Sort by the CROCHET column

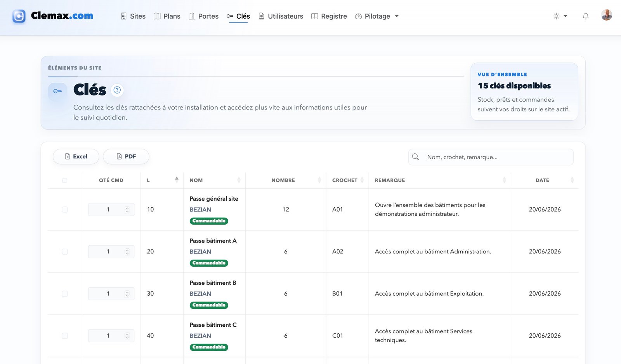(347, 180)
